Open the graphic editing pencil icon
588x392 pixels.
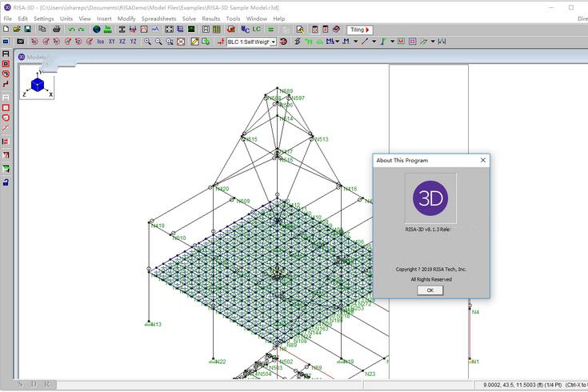pyautogui.click(x=195, y=42)
